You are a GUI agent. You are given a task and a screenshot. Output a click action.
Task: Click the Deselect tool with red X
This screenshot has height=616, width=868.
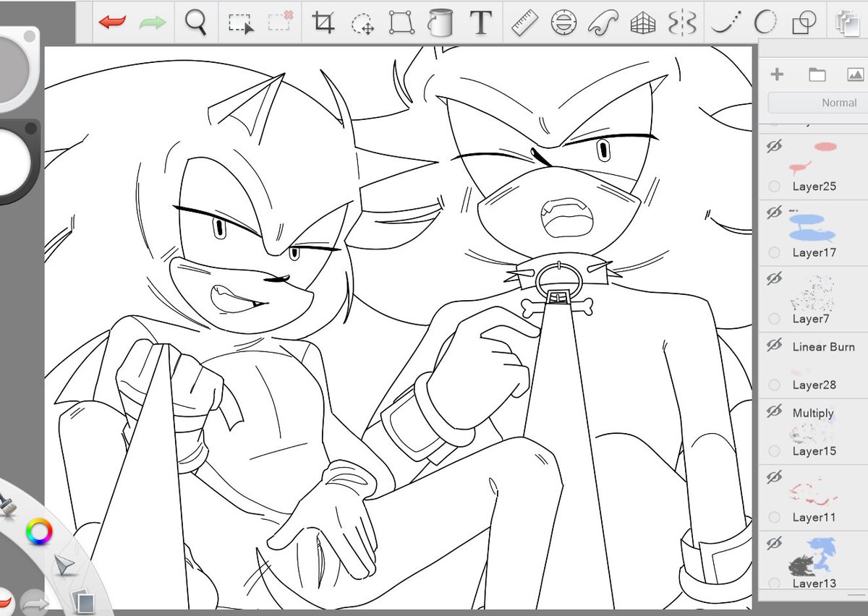coord(281,22)
